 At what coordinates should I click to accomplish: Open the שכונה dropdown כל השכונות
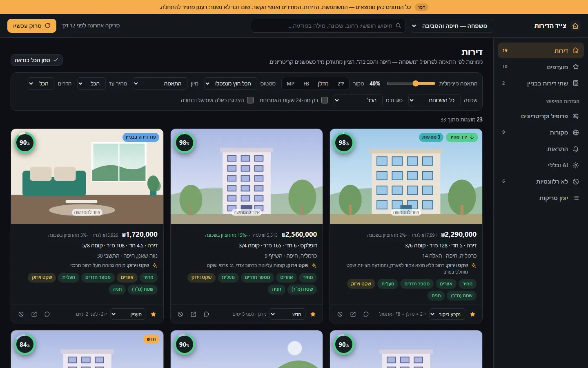coord(434,100)
